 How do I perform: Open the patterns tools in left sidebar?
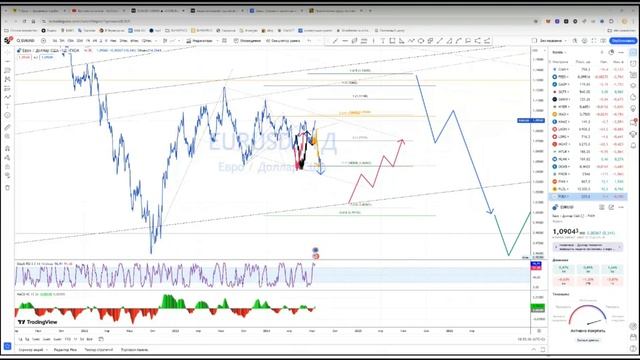(x=7, y=79)
